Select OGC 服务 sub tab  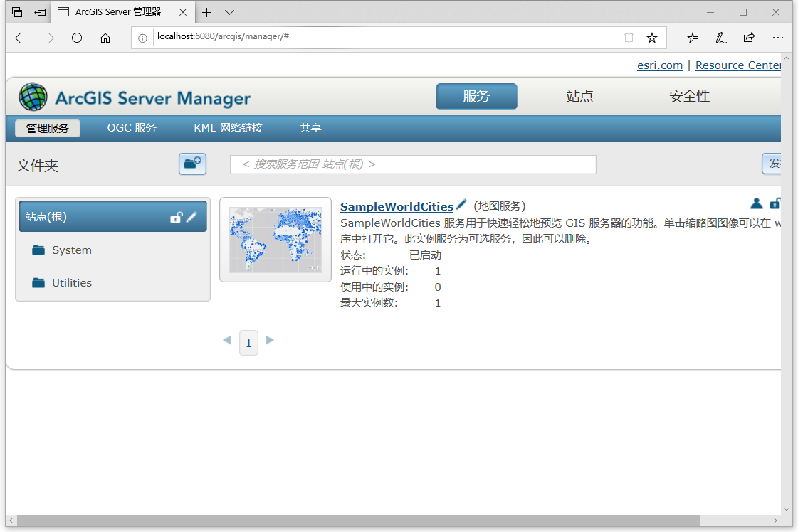point(132,128)
